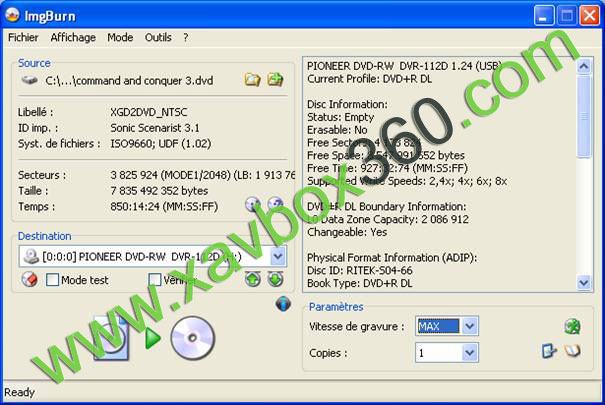Click 'Sonic Scenarist 3.1' text
The height and width of the screenshot is (405, 605).
coord(155,128)
